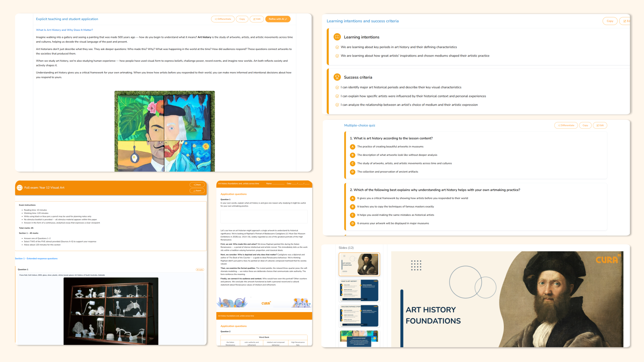Click the 'ART HISTORY FOUNDATIONS' slide title

[x=433, y=315]
